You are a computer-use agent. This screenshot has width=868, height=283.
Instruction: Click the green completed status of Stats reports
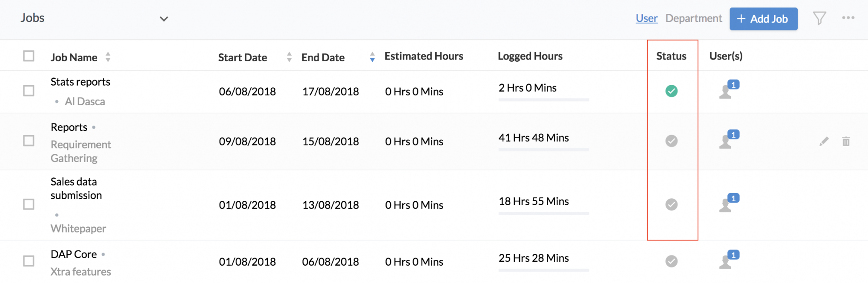[x=671, y=91]
